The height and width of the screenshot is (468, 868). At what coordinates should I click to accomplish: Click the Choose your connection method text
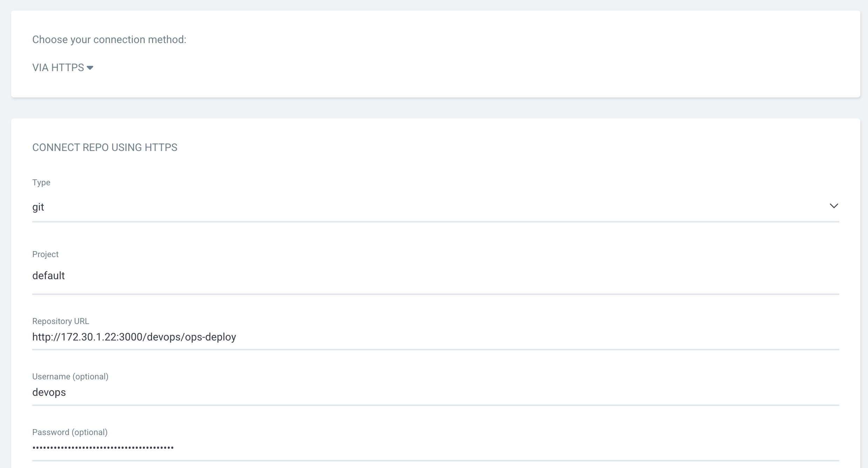pos(109,40)
